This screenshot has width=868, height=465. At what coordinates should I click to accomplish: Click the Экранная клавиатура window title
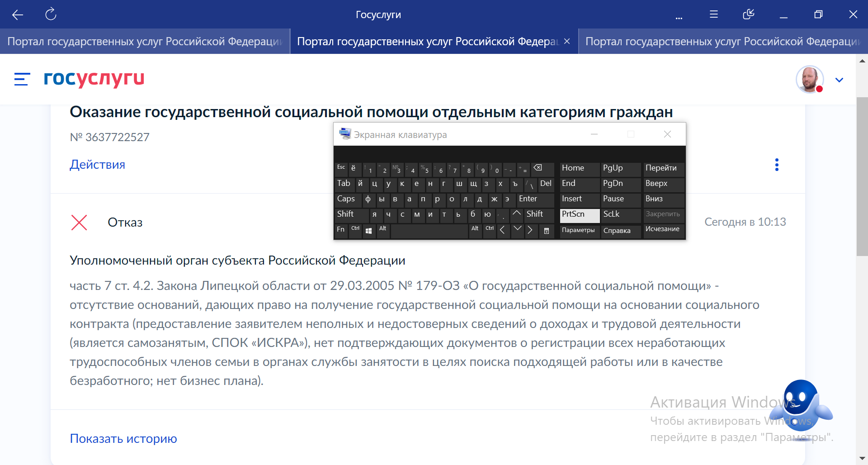click(400, 135)
